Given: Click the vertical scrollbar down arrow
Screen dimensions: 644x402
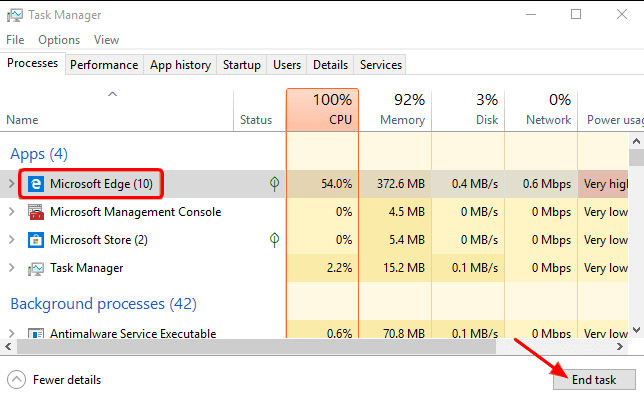Looking at the screenshot, I should point(636,331).
